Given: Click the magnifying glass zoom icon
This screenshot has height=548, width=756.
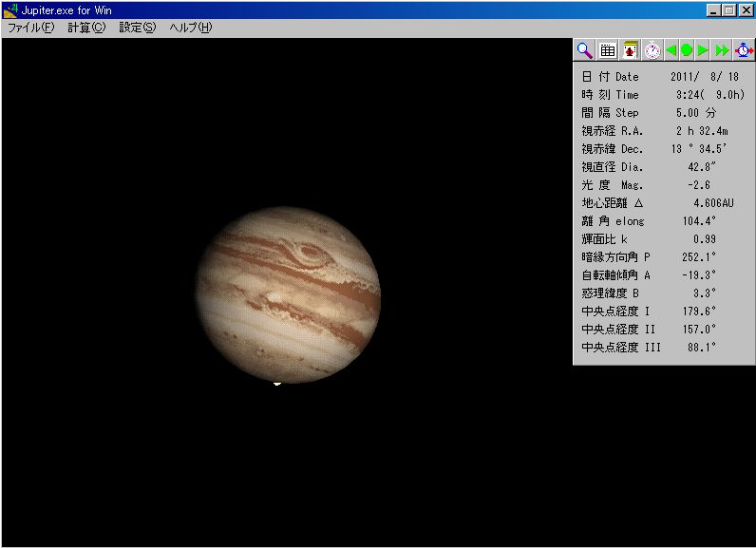Looking at the screenshot, I should point(584,50).
